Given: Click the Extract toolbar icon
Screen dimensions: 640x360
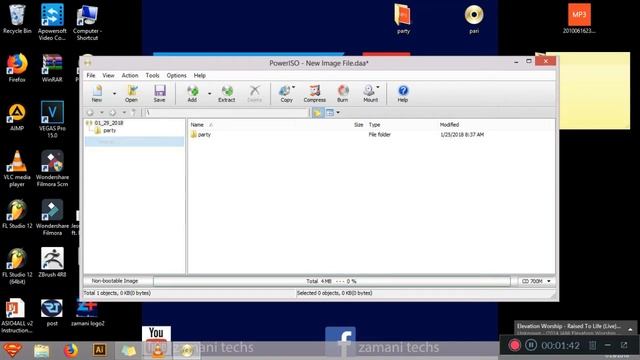Looking at the screenshot, I should [227, 93].
